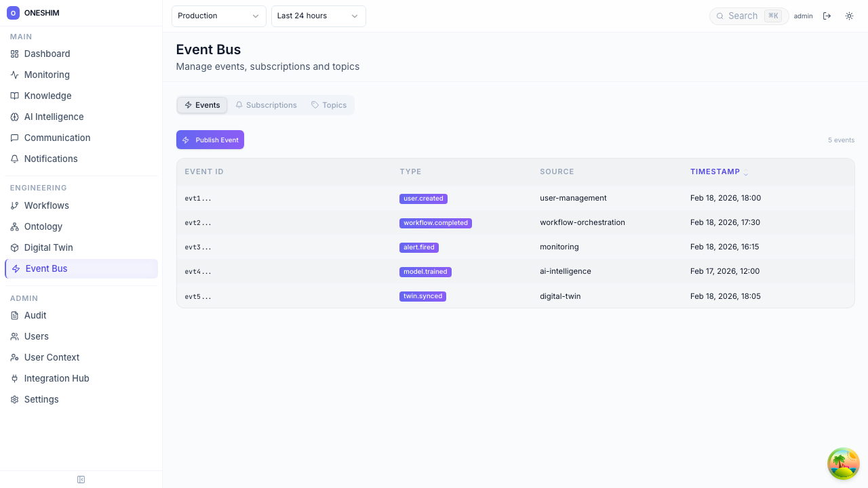Select the Knowledge icon in sidebar
Screen dimensions: 868x488
[14, 96]
